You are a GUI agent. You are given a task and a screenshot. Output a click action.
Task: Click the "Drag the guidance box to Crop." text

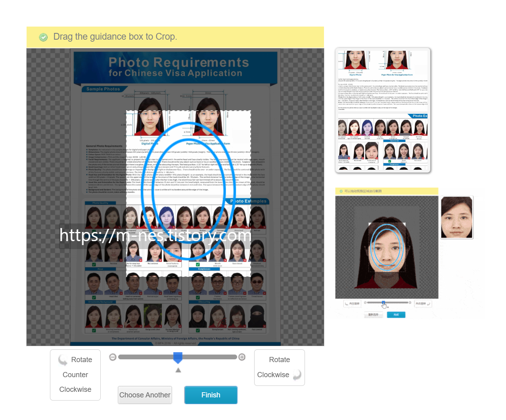point(115,36)
